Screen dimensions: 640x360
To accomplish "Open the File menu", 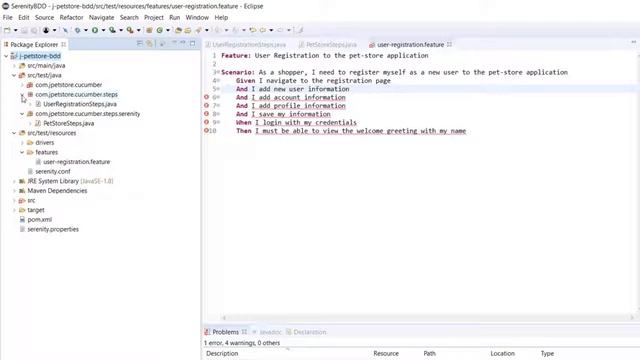I will point(7,18).
